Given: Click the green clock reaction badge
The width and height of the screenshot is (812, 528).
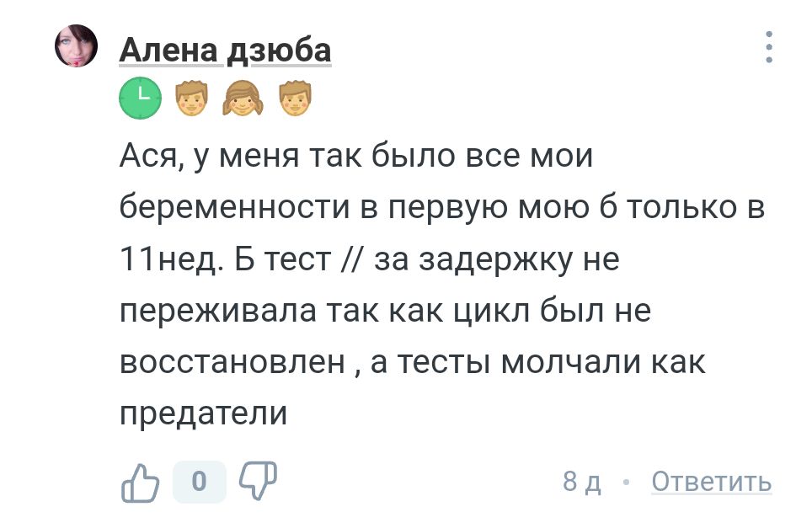Looking at the screenshot, I should pyautogui.click(x=140, y=97).
